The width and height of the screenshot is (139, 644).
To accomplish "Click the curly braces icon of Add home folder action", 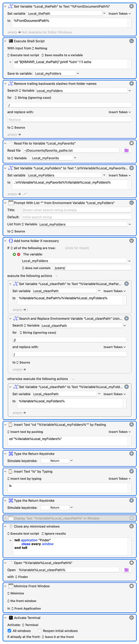I will click(11, 241).
